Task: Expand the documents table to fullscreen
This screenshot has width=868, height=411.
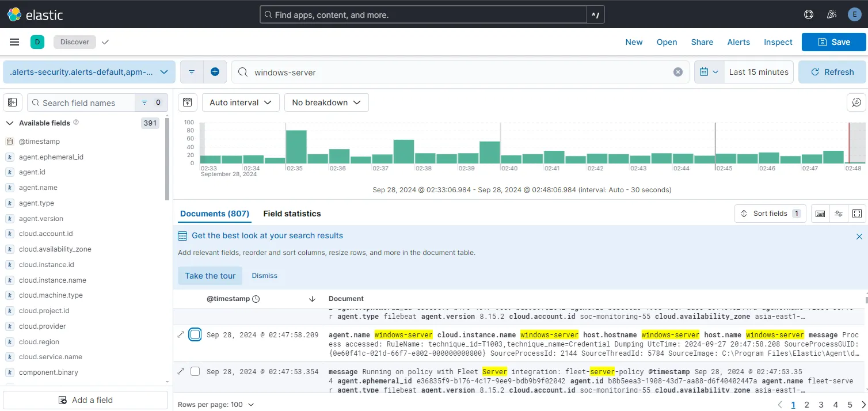Action: 857,214
